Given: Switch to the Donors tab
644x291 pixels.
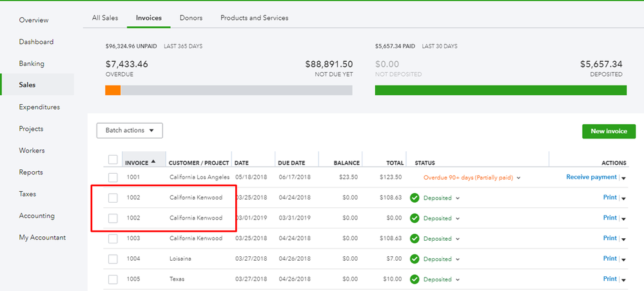Looking at the screenshot, I should (191, 18).
